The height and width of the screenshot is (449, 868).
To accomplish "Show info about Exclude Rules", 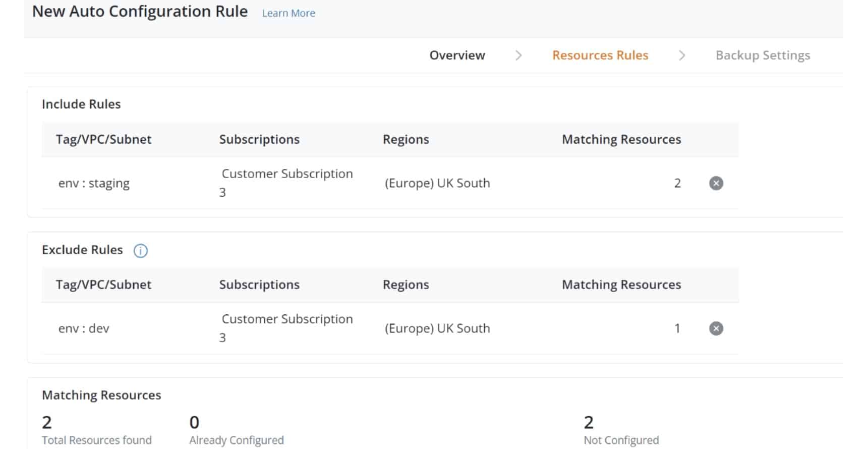I will click(140, 251).
